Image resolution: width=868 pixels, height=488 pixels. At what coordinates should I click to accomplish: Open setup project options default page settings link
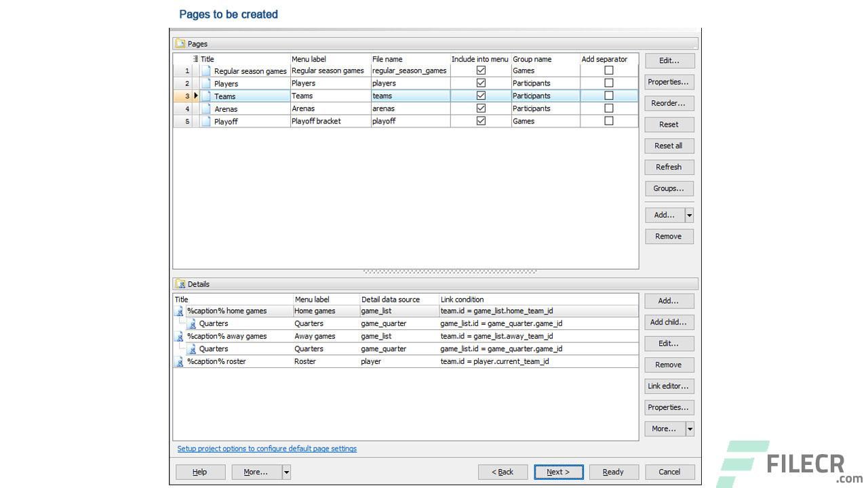[267, 448]
